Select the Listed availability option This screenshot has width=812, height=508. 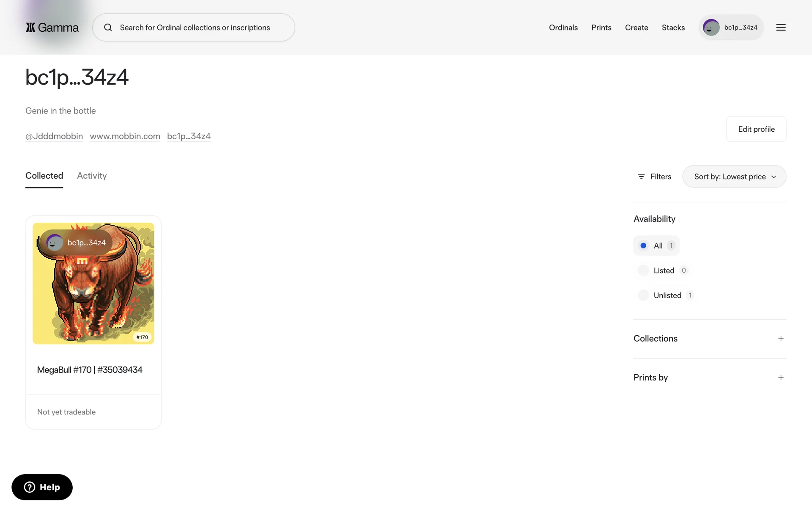pos(643,271)
